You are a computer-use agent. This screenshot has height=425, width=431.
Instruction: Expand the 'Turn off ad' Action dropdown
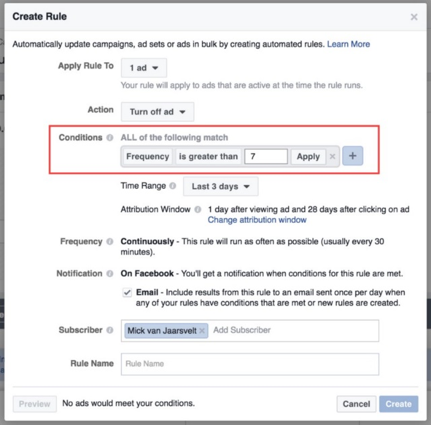[157, 112]
